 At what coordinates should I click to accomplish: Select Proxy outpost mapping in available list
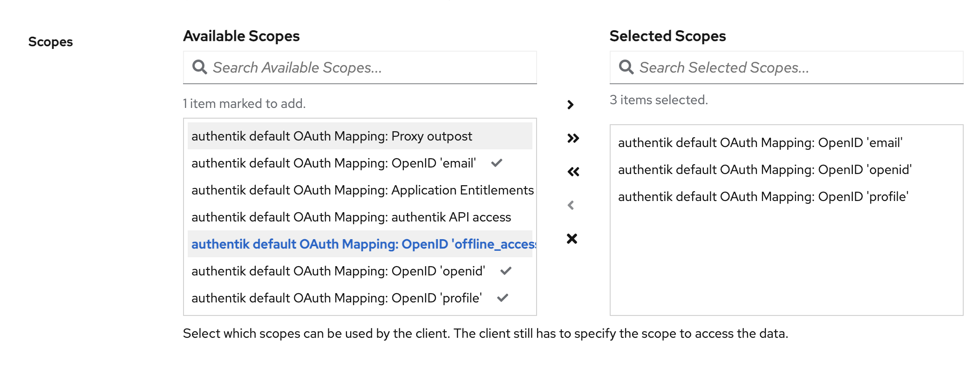[360, 136]
